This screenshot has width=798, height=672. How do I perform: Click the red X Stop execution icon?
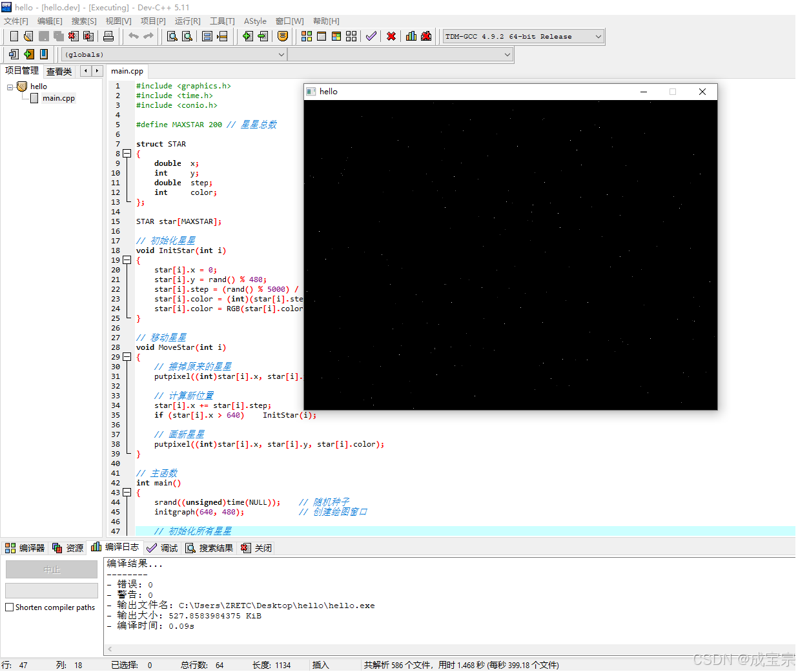391,36
